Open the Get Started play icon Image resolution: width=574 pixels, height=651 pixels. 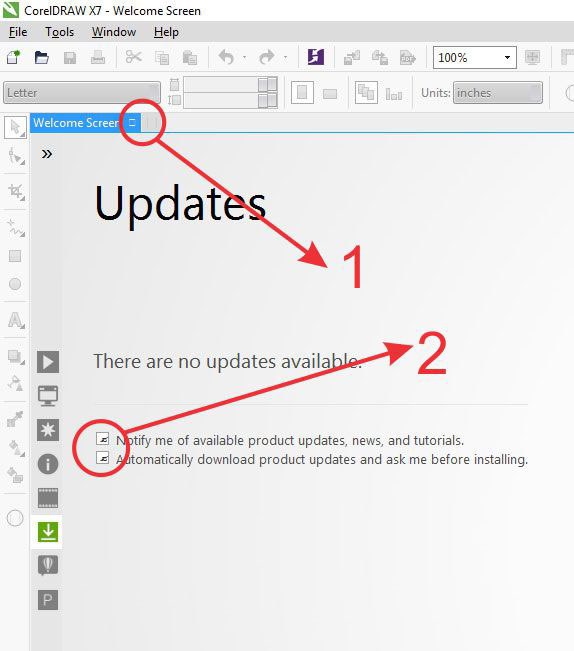[48, 362]
